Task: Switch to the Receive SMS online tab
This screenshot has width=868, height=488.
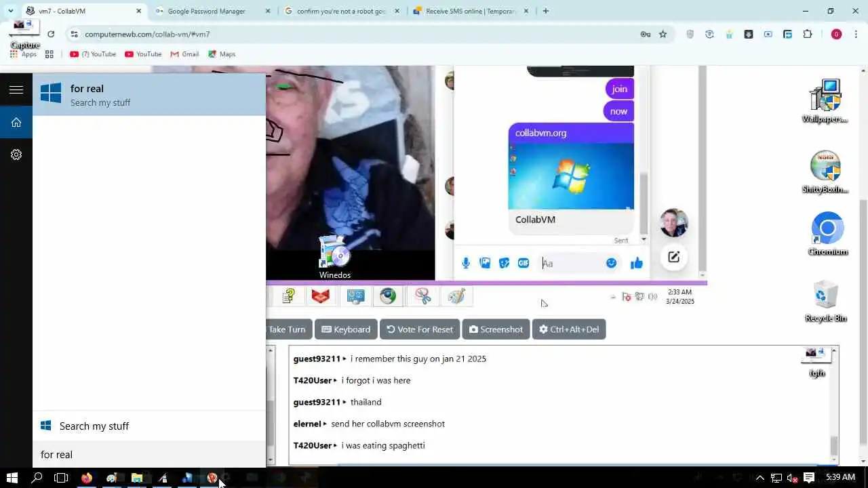Action: coord(471,11)
